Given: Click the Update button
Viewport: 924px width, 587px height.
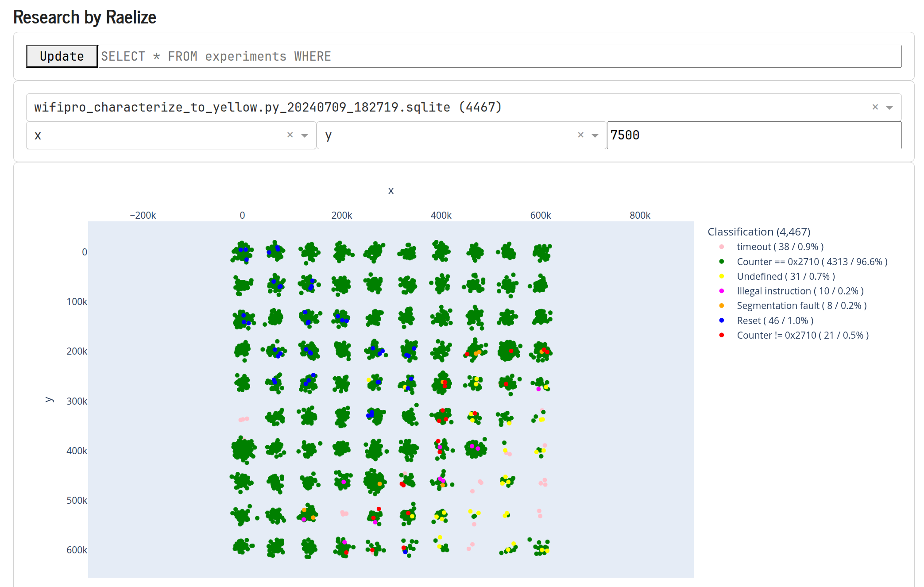Looking at the screenshot, I should [x=62, y=56].
